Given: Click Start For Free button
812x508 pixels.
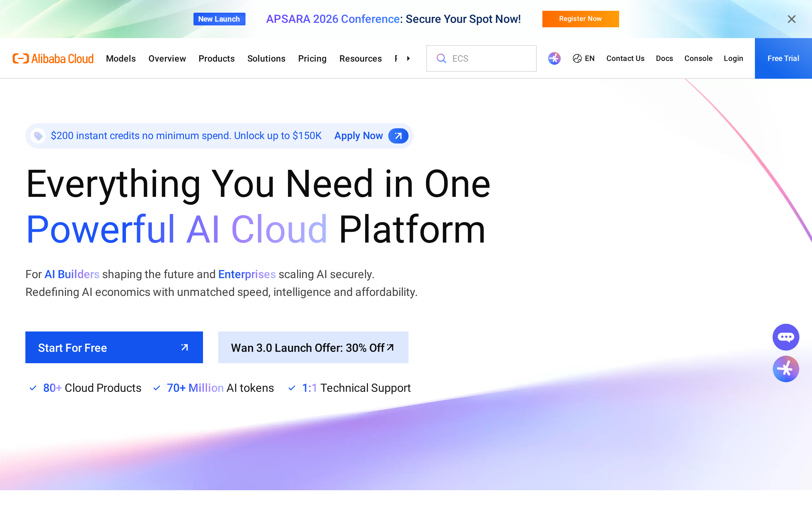Looking at the screenshot, I should (114, 347).
